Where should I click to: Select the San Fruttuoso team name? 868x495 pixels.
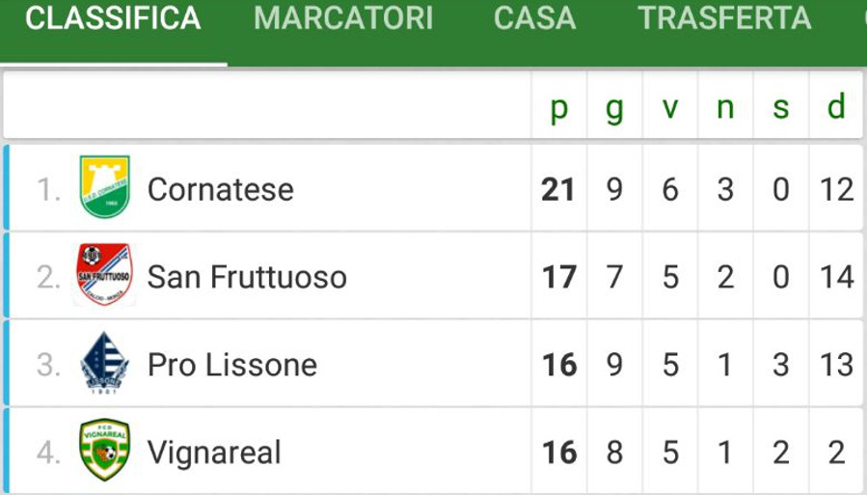pos(247,277)
